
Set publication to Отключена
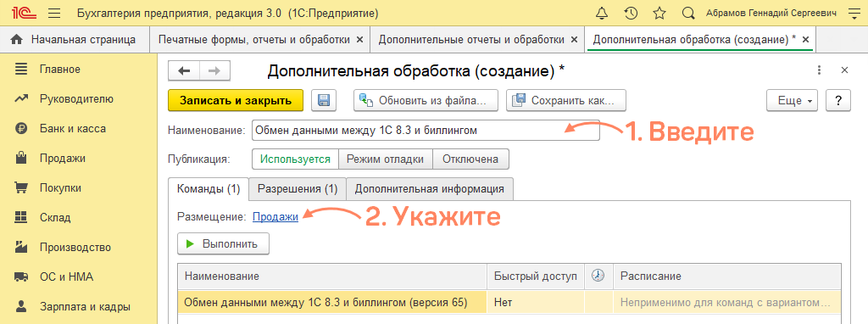point(470,159)
